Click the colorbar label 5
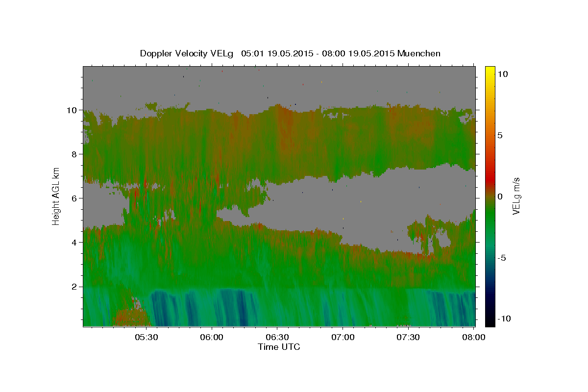This screenshot has width=588, height=392. pos(500,135)
